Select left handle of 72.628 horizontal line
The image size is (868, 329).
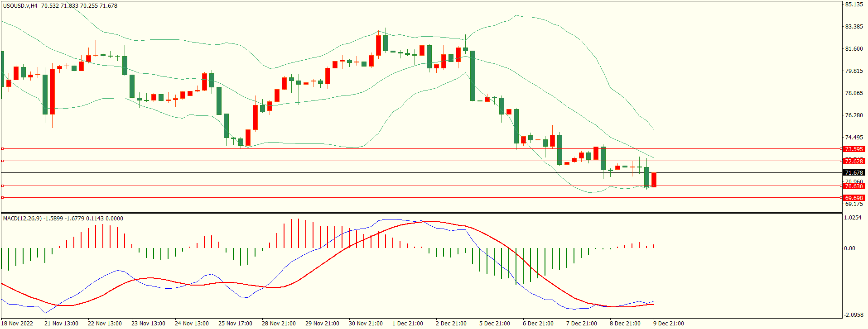(x=3, y=161)
